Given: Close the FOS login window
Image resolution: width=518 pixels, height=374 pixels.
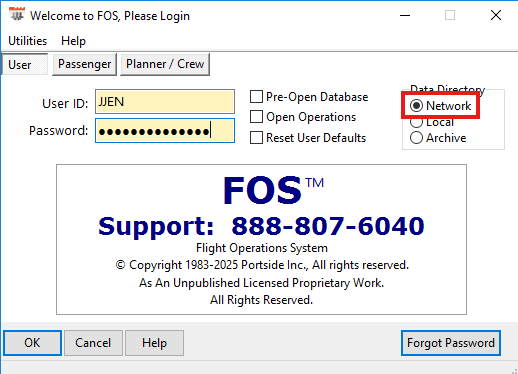Looking at the screenshot, I should point(496,15).
